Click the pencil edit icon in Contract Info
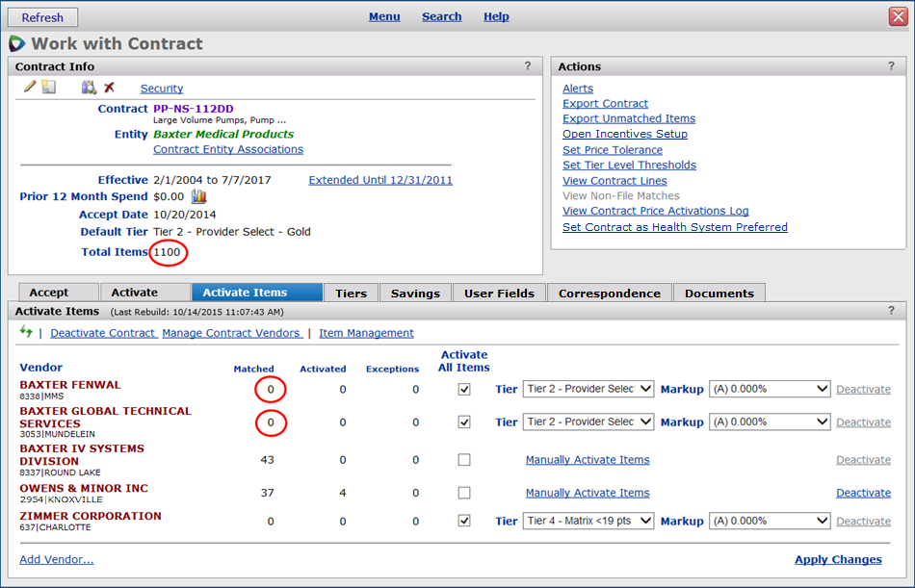Viewport: 915px width, 588px height. tap(30, 88)
